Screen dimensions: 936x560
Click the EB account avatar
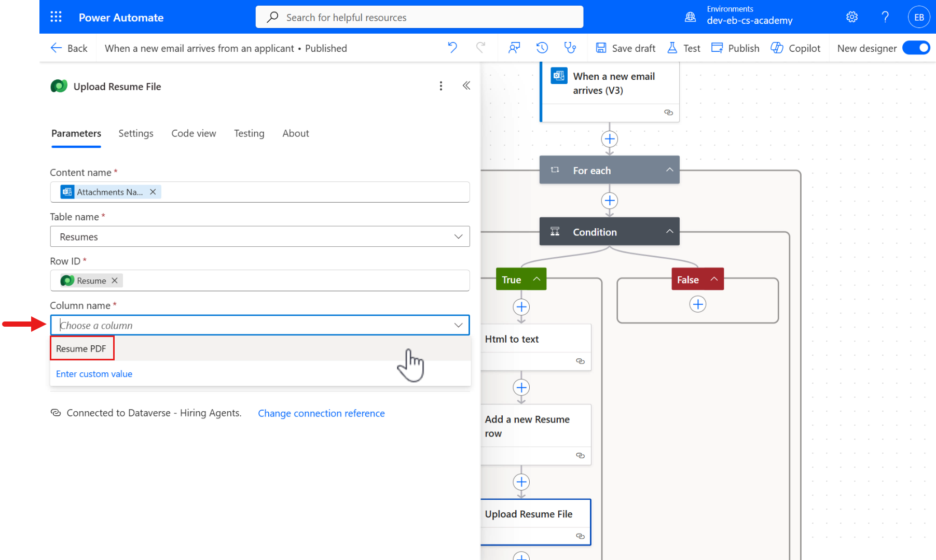(x=918, y=17)
